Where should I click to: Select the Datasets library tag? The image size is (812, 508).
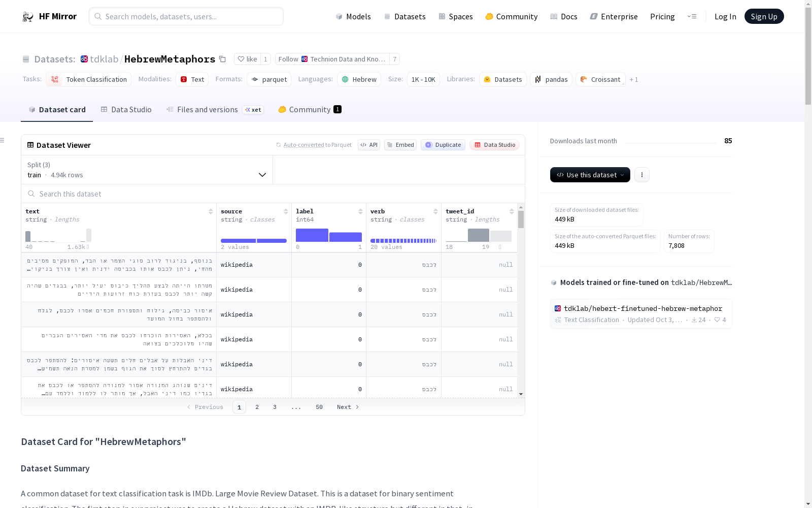[503, 79]
